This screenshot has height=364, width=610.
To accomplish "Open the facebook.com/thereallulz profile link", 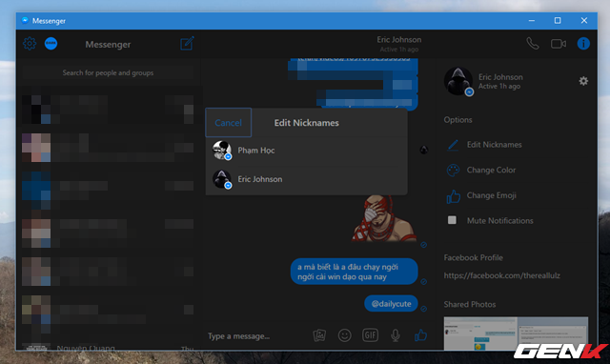I will pyautogui.click(x=502, y=275).
